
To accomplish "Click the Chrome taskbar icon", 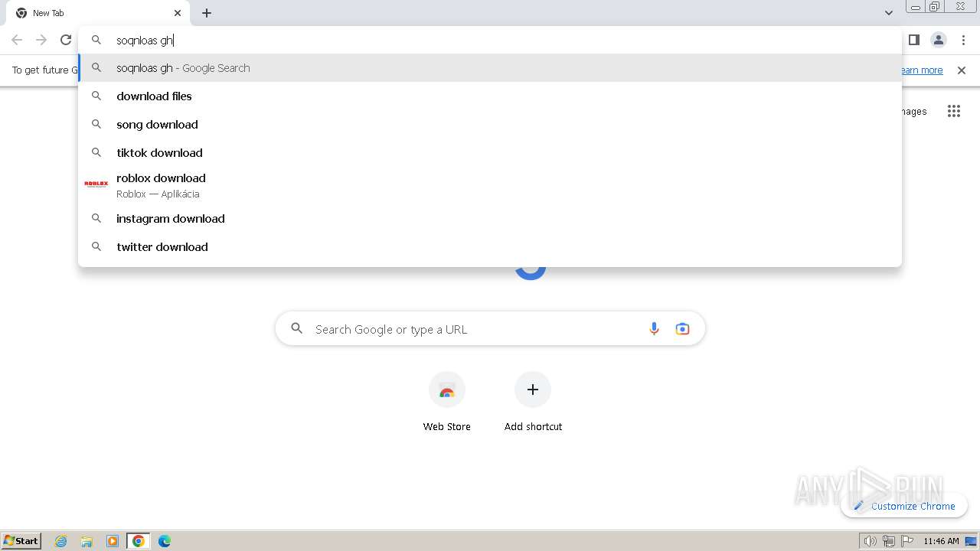I will 139,541.
